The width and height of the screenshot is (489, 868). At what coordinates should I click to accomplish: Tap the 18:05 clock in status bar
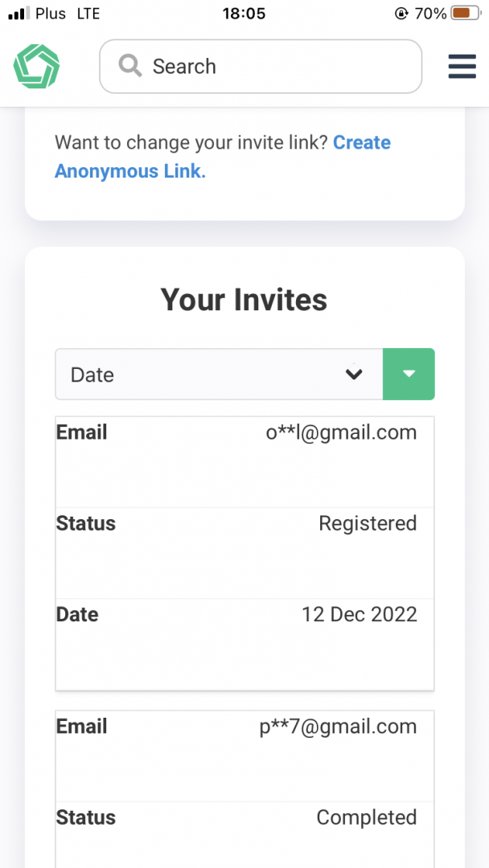point(243,14)
